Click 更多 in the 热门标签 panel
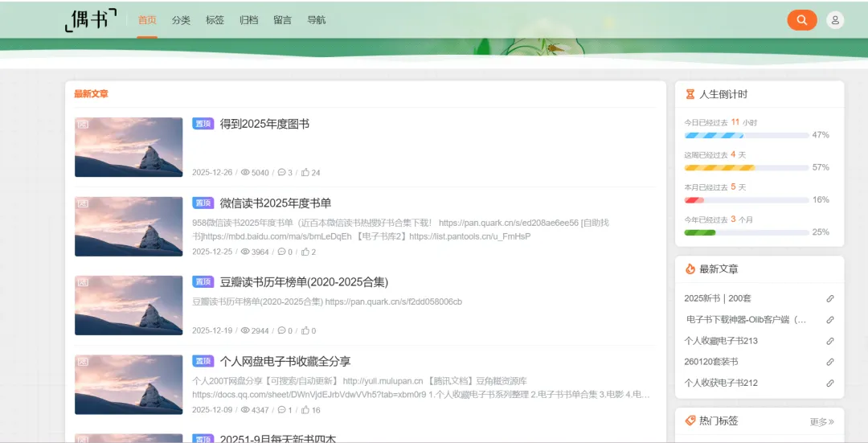The width and height of the screenshot is (868, 443). (821, 422)
